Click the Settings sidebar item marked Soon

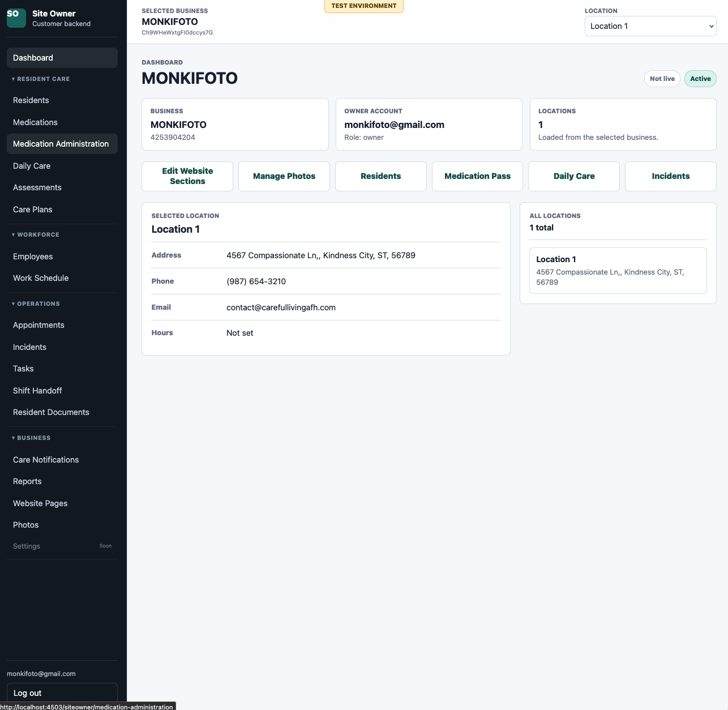(62, 546)
